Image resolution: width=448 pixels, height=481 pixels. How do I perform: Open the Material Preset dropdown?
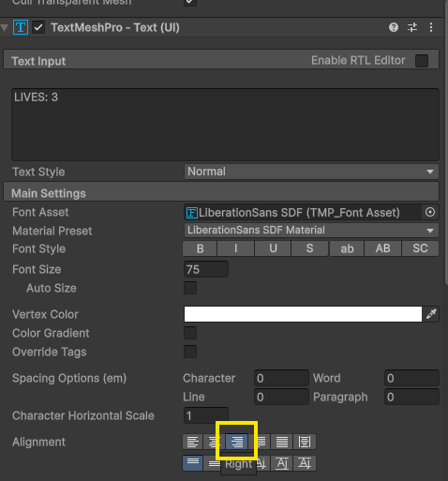(311, 231)
